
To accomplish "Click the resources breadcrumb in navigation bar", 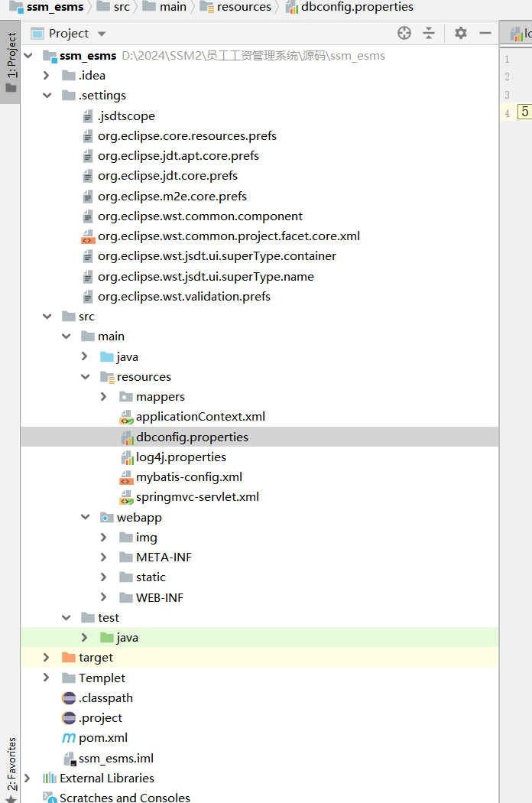I will [243, 7].
